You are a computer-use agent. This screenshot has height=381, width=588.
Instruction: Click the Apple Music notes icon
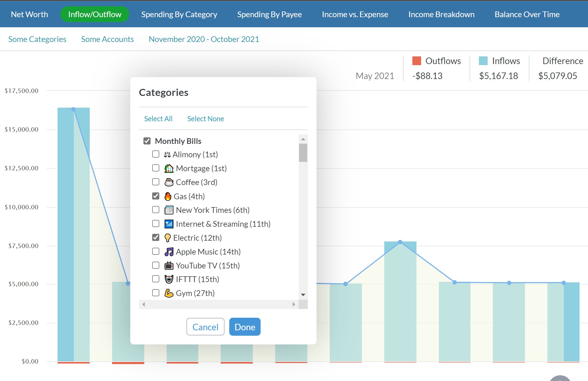(x=169, y=252)
